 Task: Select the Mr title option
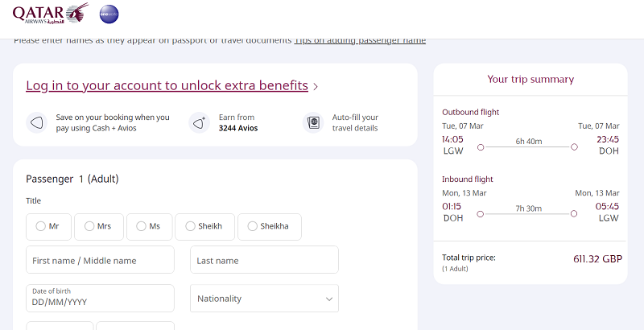click(48, 226)
